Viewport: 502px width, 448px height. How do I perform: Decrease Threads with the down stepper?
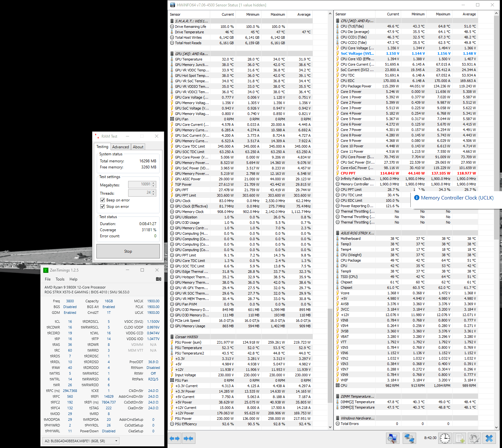[153, 194]
